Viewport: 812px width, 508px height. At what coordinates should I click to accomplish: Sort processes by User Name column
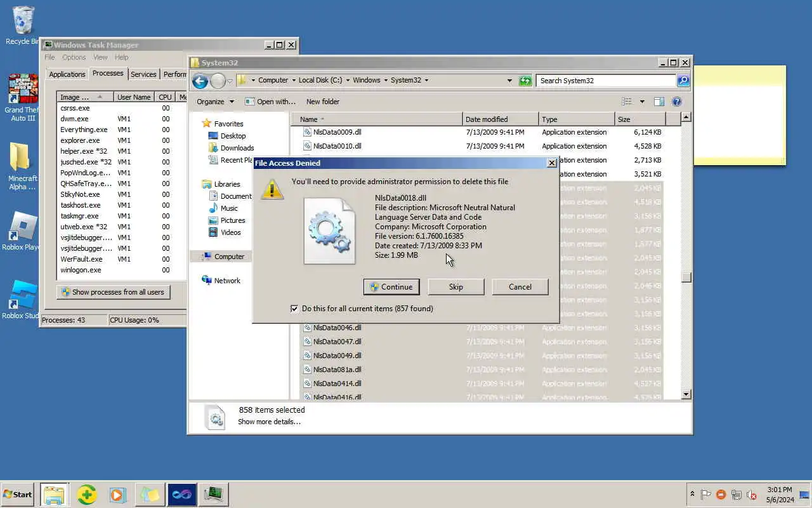click(134, 97)
